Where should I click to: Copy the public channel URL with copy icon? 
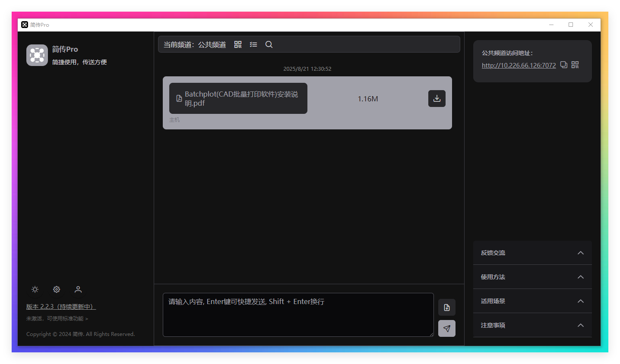(x=564, y=64)
